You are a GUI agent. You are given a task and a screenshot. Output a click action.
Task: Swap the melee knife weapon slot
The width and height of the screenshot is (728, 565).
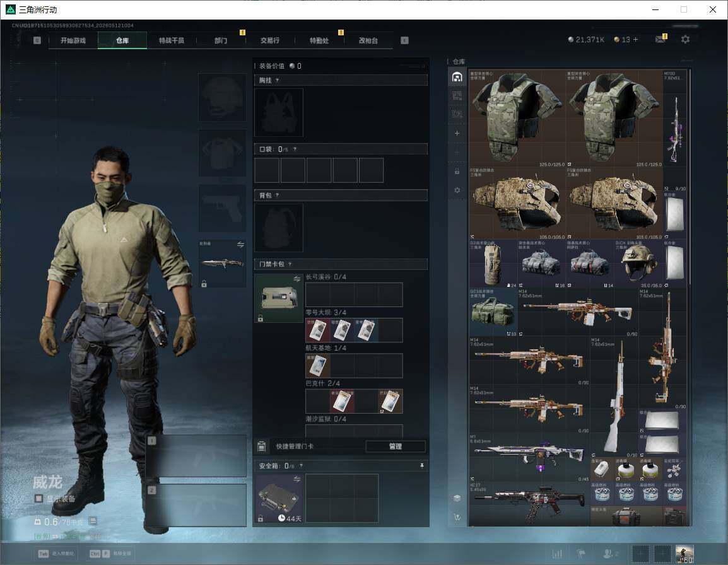coord(240,245)
